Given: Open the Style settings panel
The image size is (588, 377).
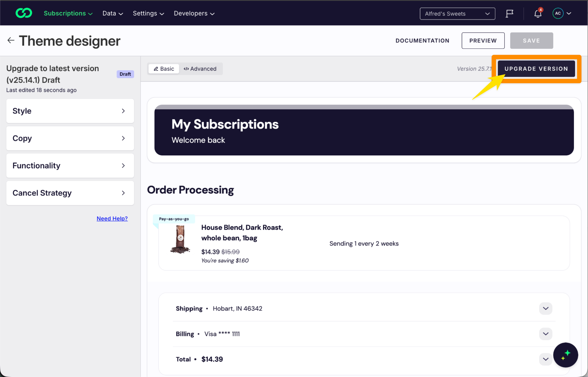Looking at the screenshot, I should 70,111.
